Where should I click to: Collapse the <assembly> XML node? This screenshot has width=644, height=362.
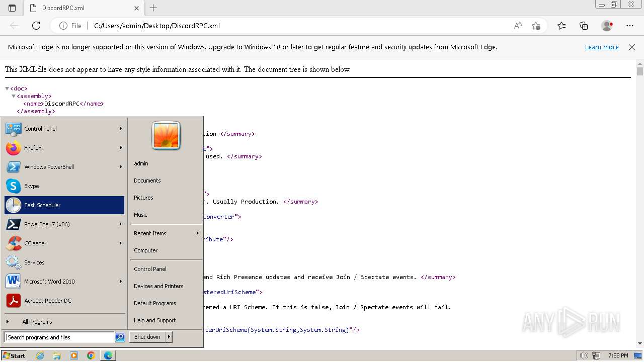click(14, 96)
